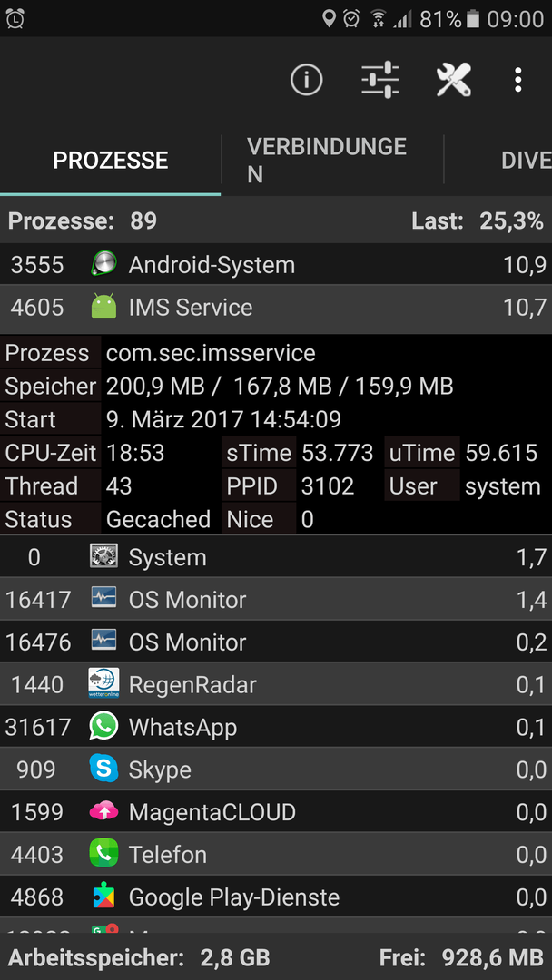Image resolution: width=552 pixels, height=980 pixels.
Task: Open the three-dot overflow menu
Action: point(517,80)
